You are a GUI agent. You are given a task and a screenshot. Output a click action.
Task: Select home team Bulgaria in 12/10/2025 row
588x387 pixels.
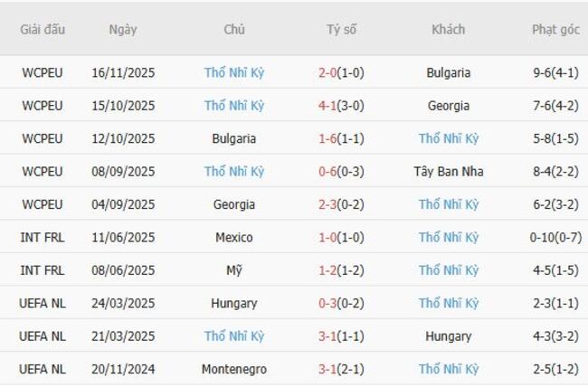pos(234,138)
